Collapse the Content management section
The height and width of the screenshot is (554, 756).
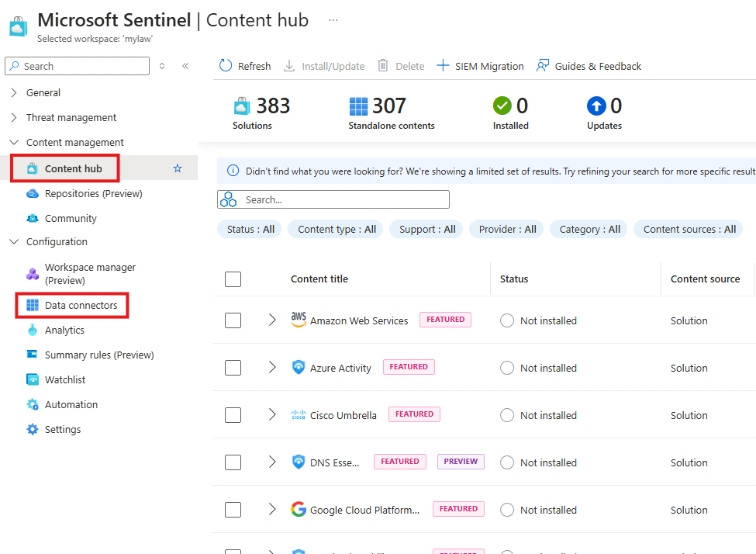14,142
